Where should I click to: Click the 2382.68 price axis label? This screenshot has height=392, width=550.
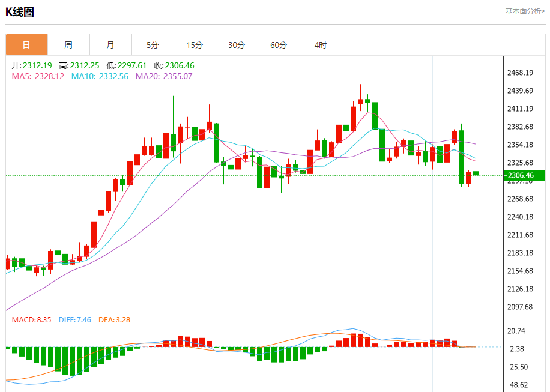pyautogui.click(x=521, y=127)
